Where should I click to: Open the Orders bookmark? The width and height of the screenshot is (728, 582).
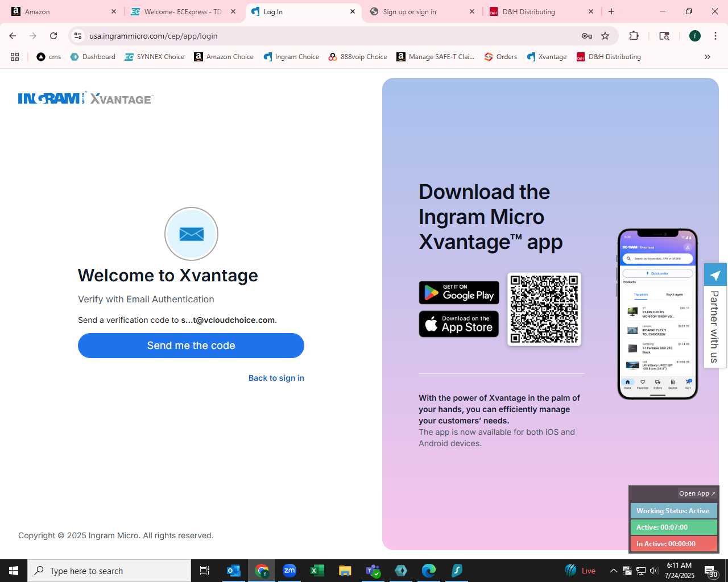click(500, 57)
